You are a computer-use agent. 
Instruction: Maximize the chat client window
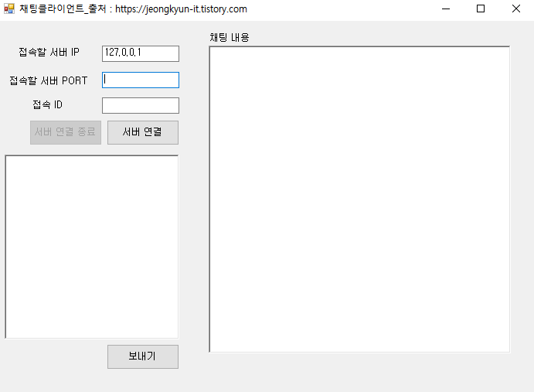481,9
